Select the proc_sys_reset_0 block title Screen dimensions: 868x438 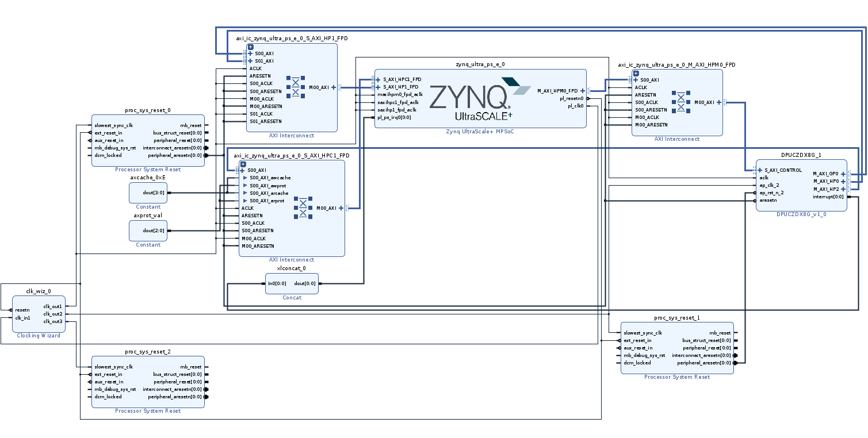148,110
